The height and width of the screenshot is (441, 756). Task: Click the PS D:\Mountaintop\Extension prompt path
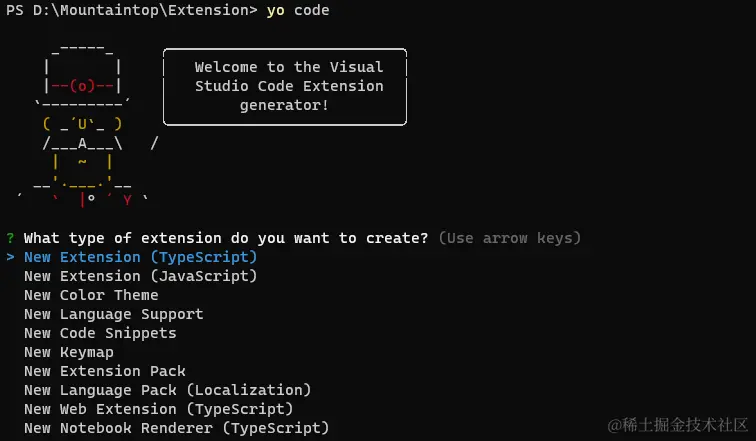pyautogui.click(x=132, y=10)
